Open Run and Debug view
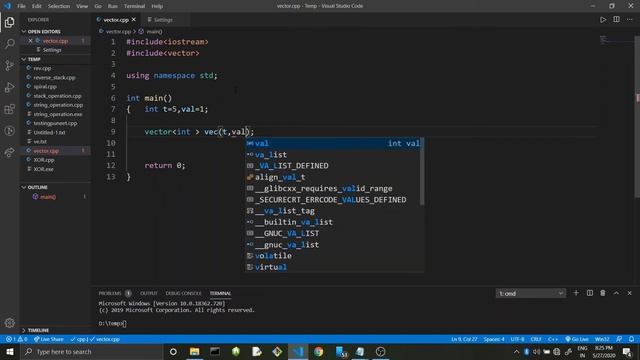 pyautogui.click(x=9, y=87)
